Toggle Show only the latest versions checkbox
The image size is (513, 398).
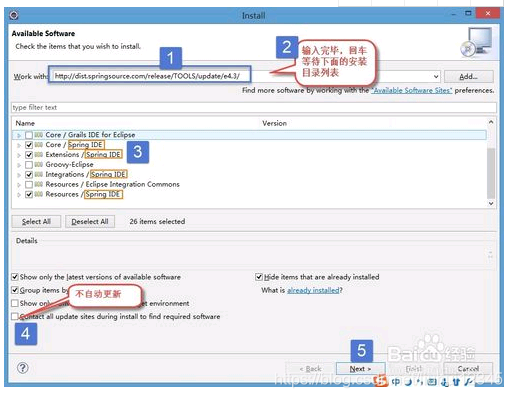15,277
